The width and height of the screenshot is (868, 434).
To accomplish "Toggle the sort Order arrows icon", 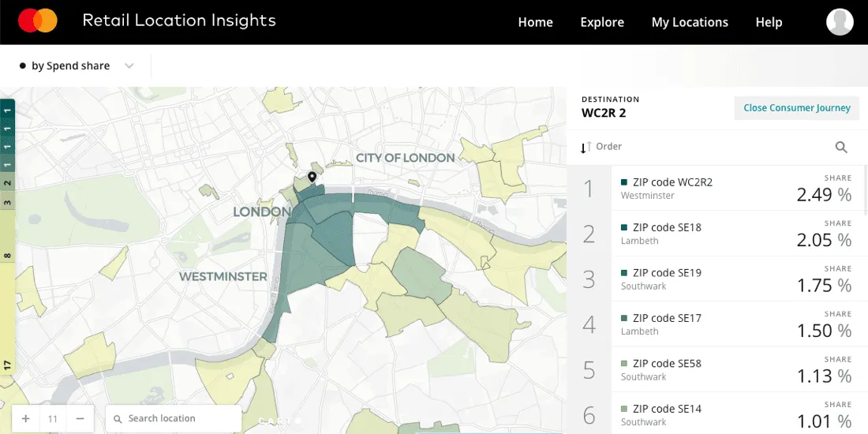I will [586, 148].
